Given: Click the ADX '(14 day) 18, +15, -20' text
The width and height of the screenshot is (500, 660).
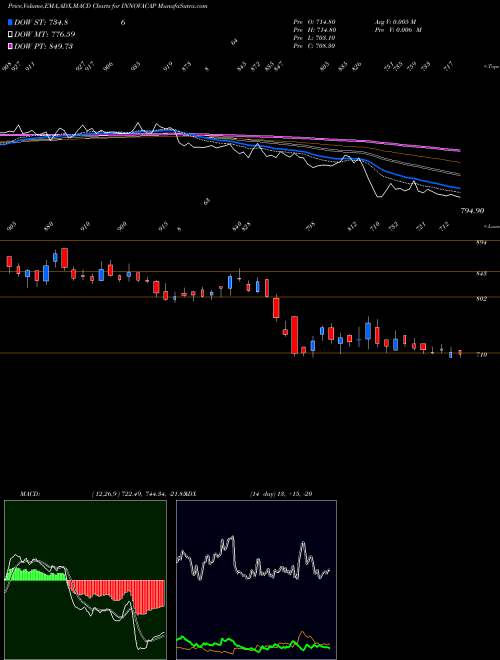Looking at the screenshot, I should coord(281,494).
